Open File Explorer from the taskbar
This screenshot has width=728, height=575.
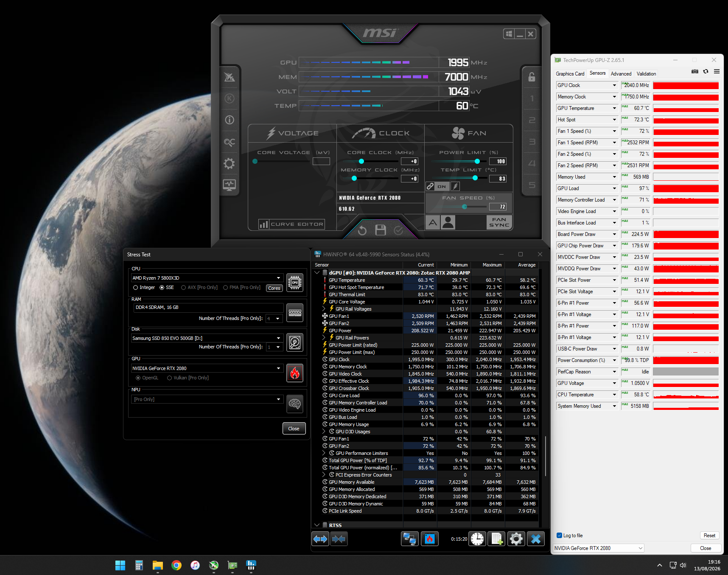pyautogui.click(x=158, y=565)
